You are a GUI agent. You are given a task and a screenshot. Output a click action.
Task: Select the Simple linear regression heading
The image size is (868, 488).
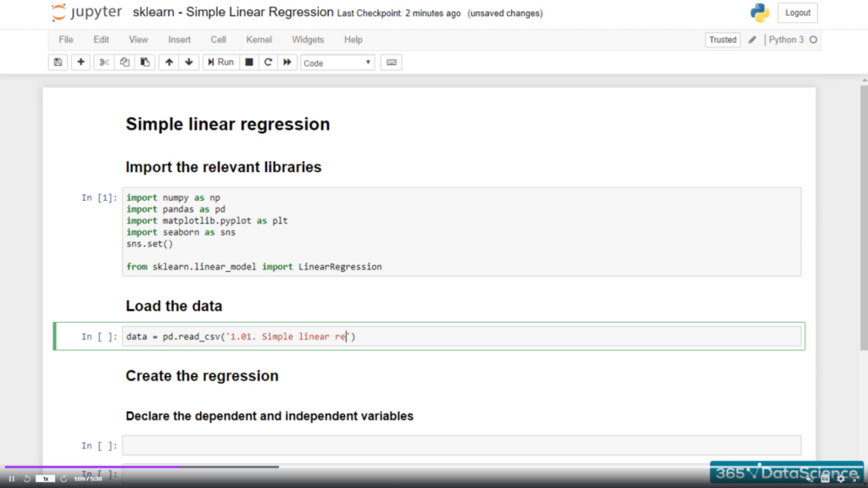[227, 124]
